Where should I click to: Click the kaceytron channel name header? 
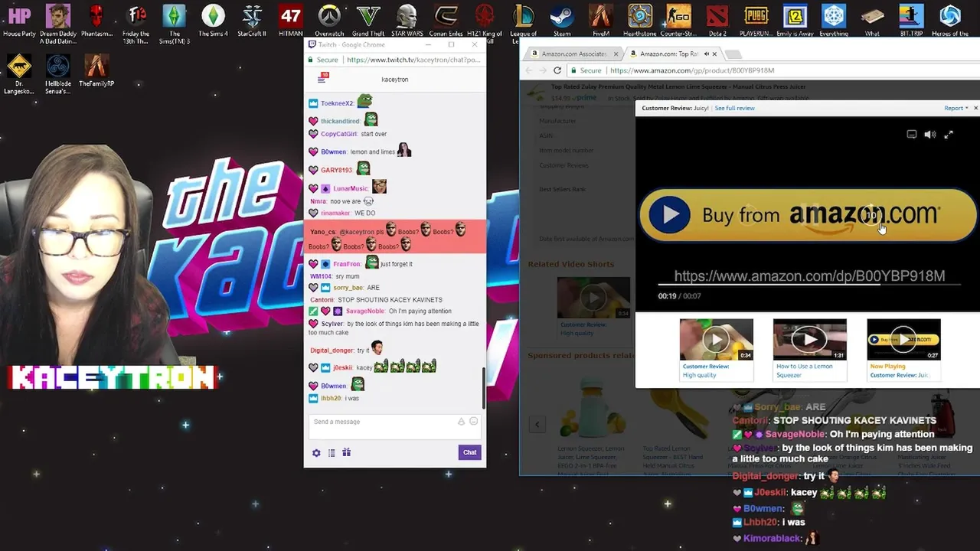(x=394, y=80)
